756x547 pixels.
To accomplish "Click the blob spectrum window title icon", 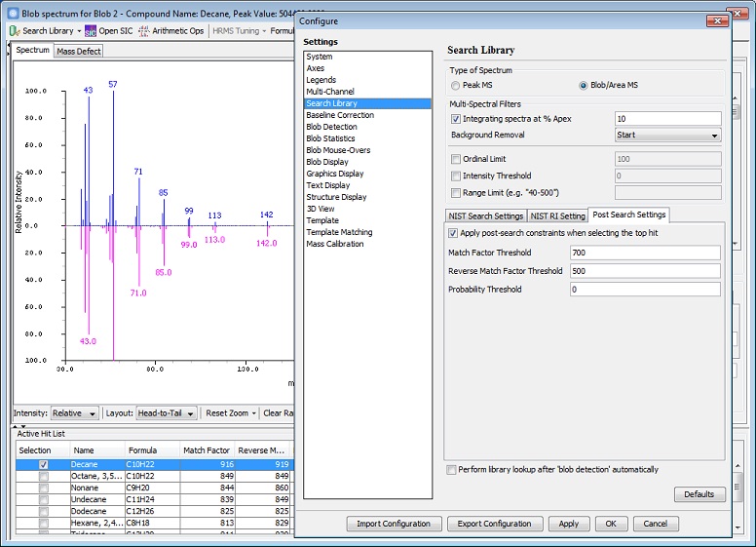I will pos(13,15).
